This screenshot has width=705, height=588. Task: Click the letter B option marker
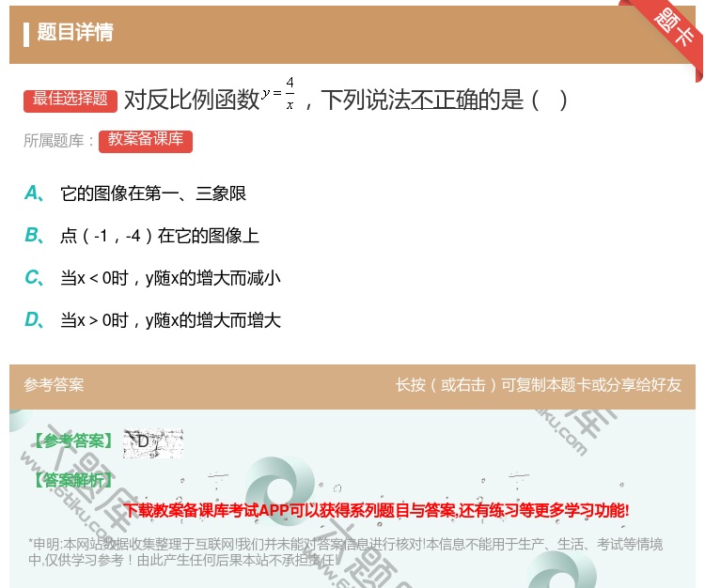34,236
